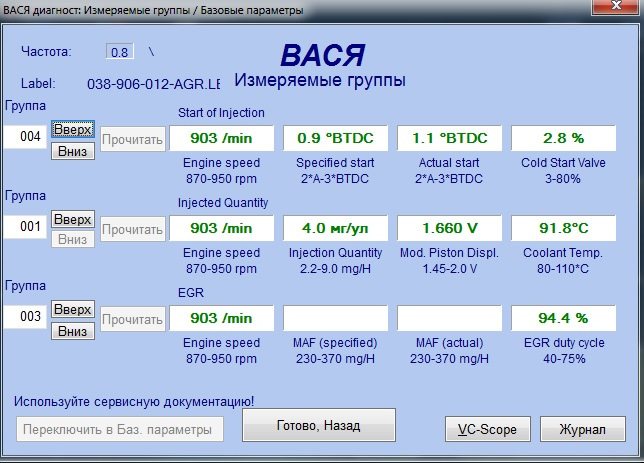
Task: Click the 1.1 °BTDC actual start value
Action: (x=449, y=138)
